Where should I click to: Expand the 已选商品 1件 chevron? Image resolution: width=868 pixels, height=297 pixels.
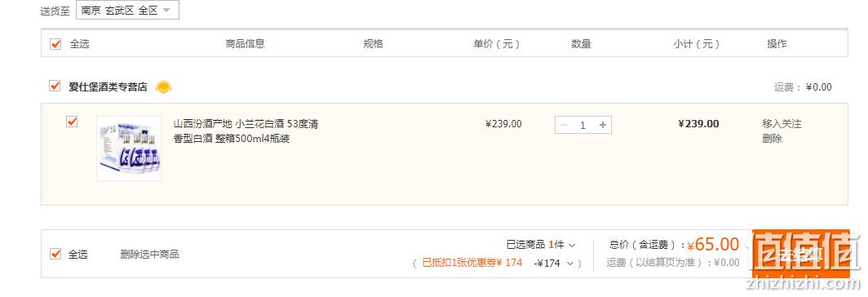point(572,245)
